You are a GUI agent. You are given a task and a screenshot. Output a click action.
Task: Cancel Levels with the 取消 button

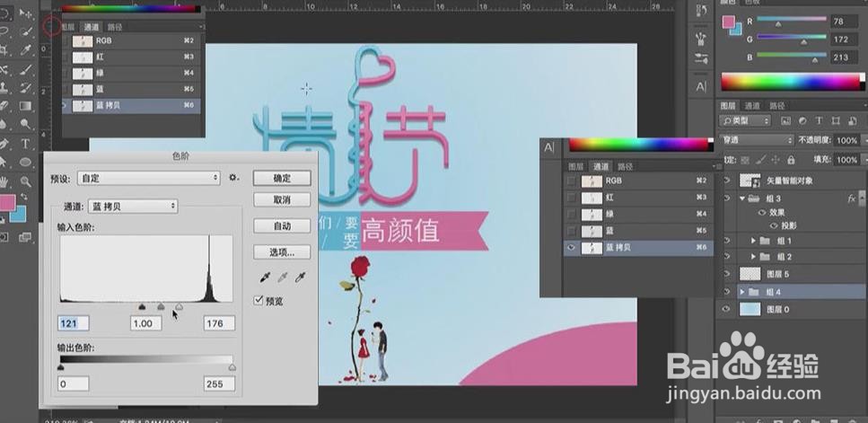tap(282, 199)
